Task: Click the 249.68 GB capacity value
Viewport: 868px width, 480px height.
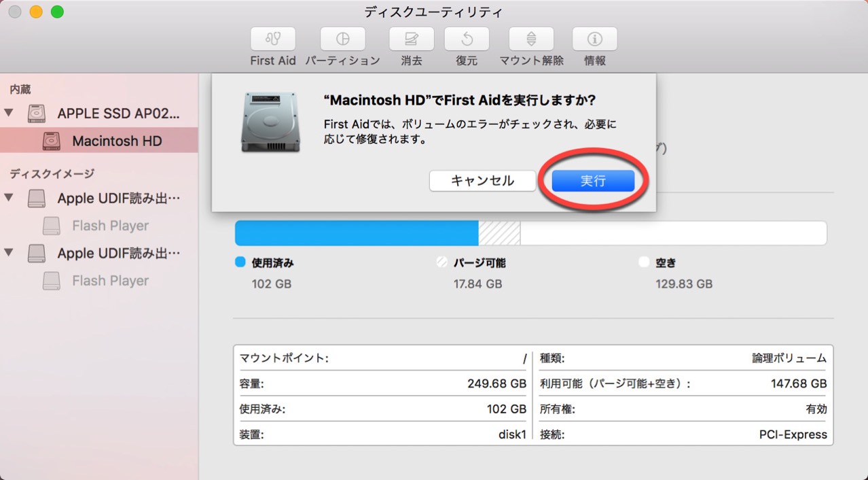Action: 496,383
